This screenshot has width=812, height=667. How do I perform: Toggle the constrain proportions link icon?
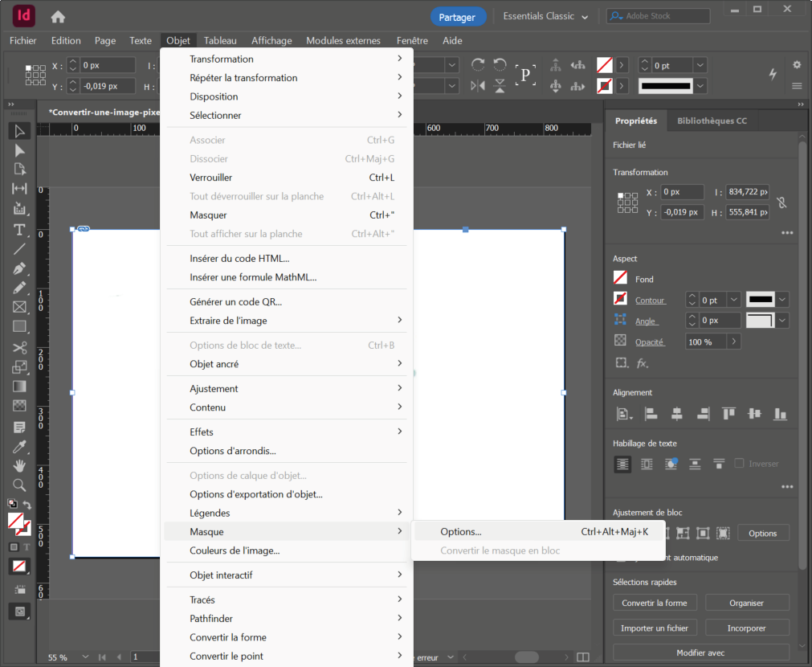click(x=781, y=203)
